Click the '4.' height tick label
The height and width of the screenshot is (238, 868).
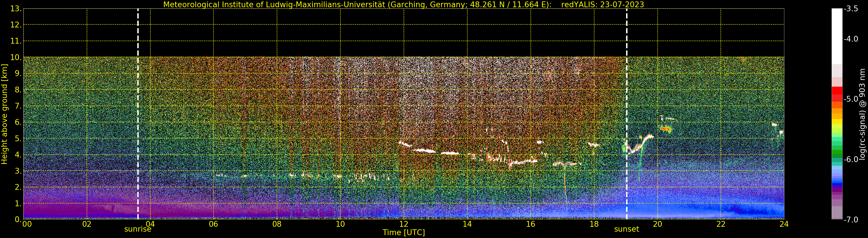18,155
